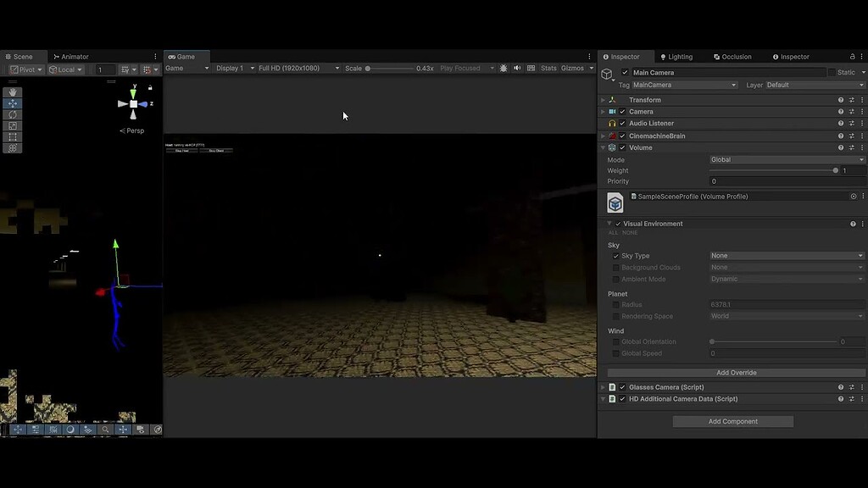Toggle Game view audio with the speaker icon
868x488 pixels.
pyautogui.click(x=517, y=68)
